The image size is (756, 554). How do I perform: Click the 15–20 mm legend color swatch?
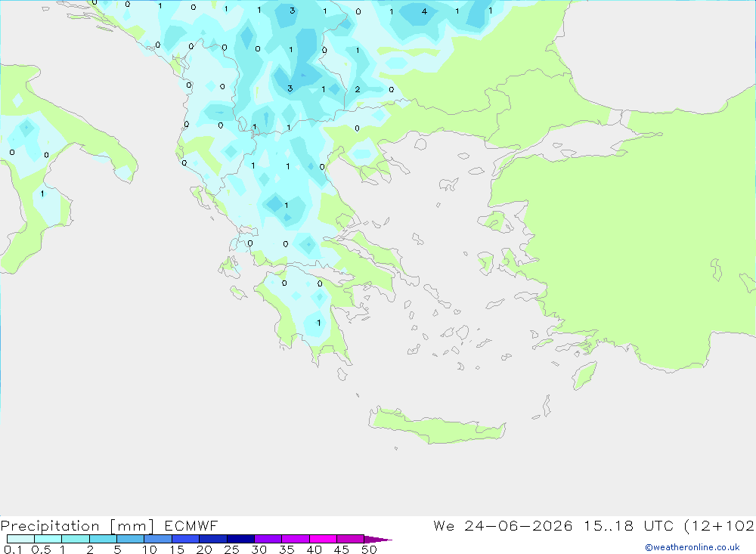(x=186, y=539)
